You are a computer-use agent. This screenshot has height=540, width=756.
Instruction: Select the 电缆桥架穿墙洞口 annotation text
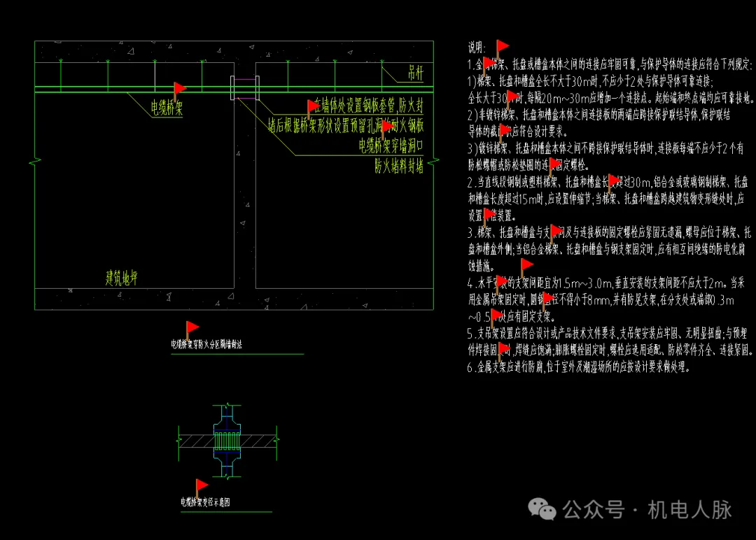click(391, 145)
